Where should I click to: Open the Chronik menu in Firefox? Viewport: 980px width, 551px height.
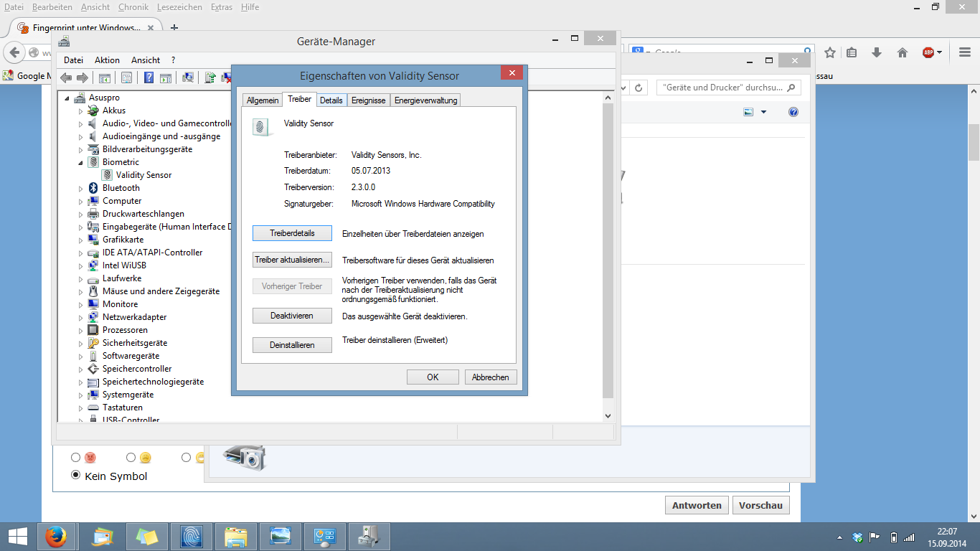(133, 7)
